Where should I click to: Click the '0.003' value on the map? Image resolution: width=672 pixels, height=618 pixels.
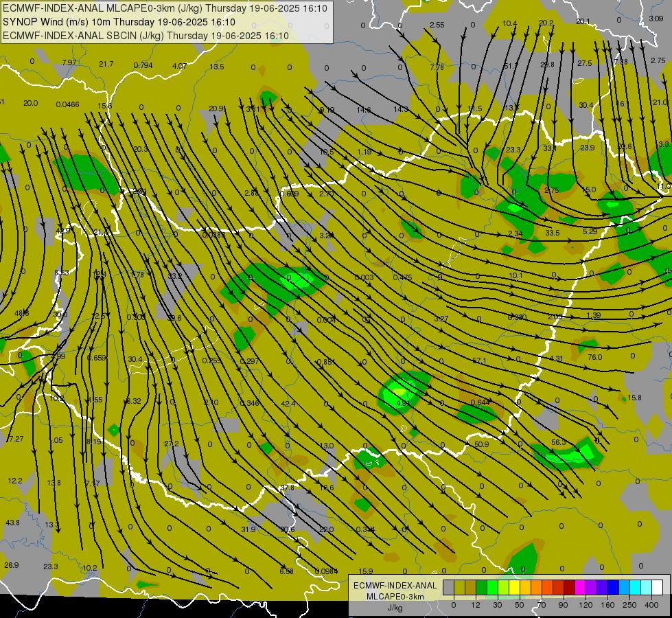point(364,277)
